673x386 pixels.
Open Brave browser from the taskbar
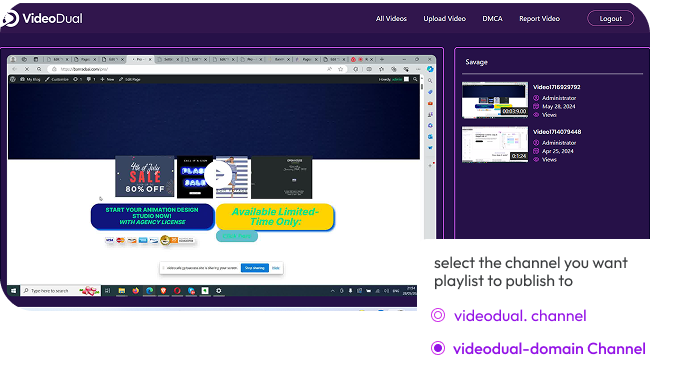pos(163,291)
